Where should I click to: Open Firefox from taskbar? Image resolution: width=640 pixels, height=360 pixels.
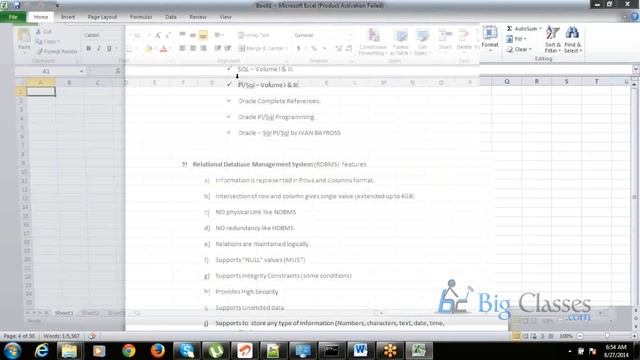coord(158,351)
